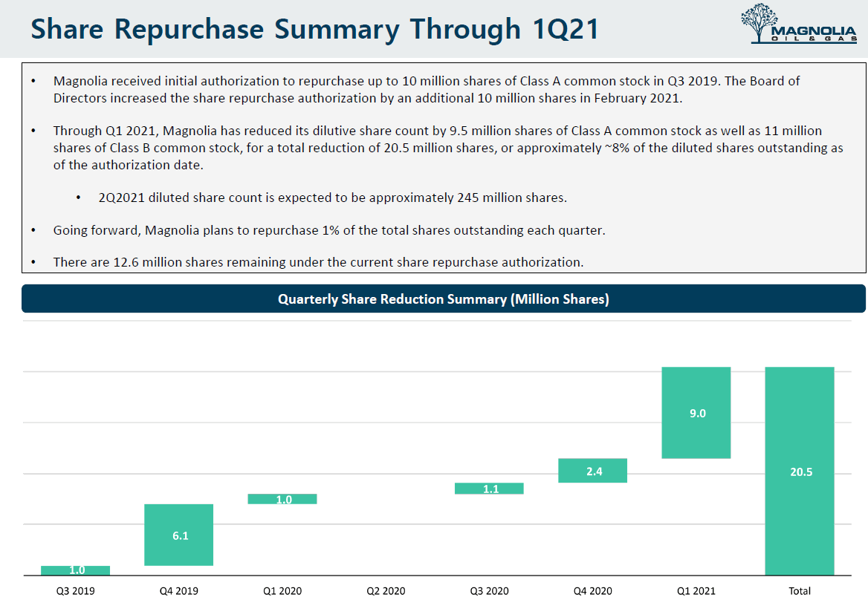Click the 12.6 million shares remaining bullet

coord(318,262)
